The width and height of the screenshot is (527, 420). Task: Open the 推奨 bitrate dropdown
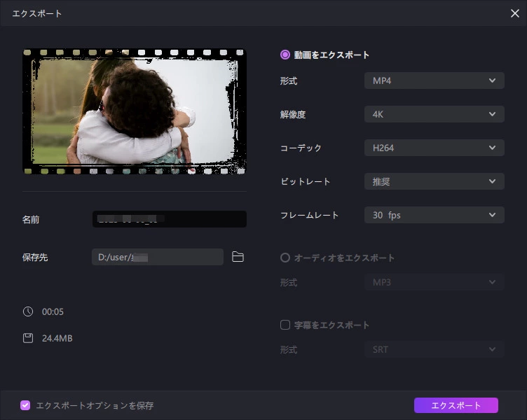434,181
